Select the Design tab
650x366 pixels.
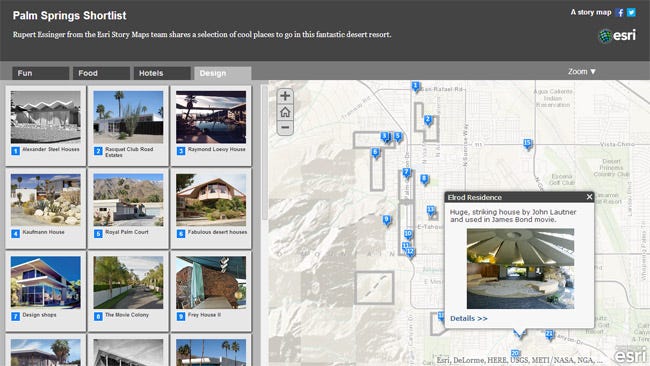tap(223, 73)
